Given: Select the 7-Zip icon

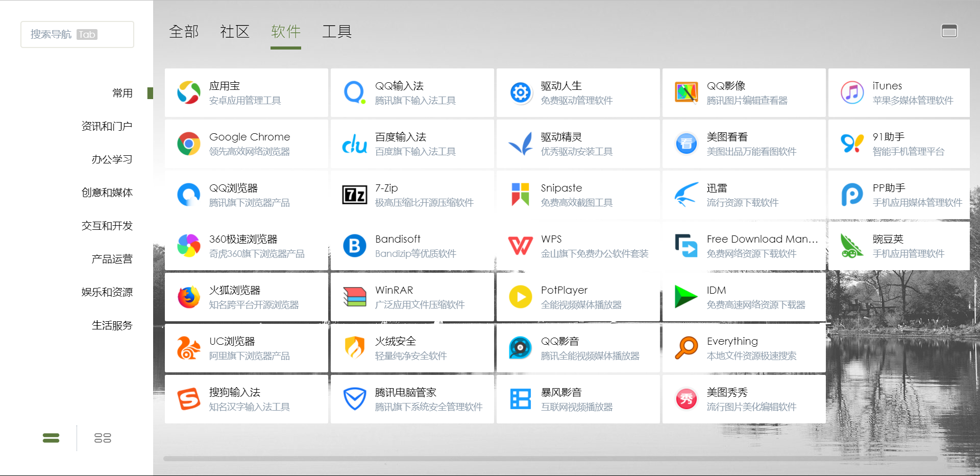Looking at the screenshot, I should [355, 195].
